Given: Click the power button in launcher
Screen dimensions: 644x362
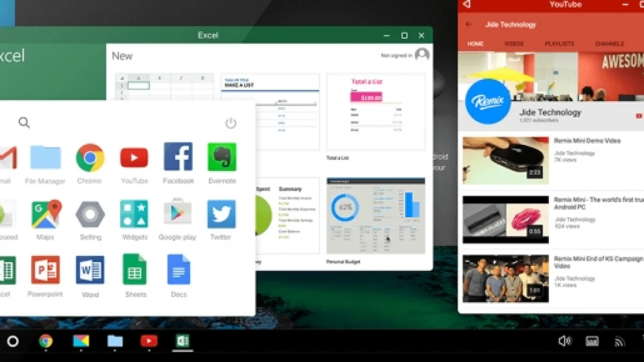Looking at the screenshot, I should tap(231, 123).
